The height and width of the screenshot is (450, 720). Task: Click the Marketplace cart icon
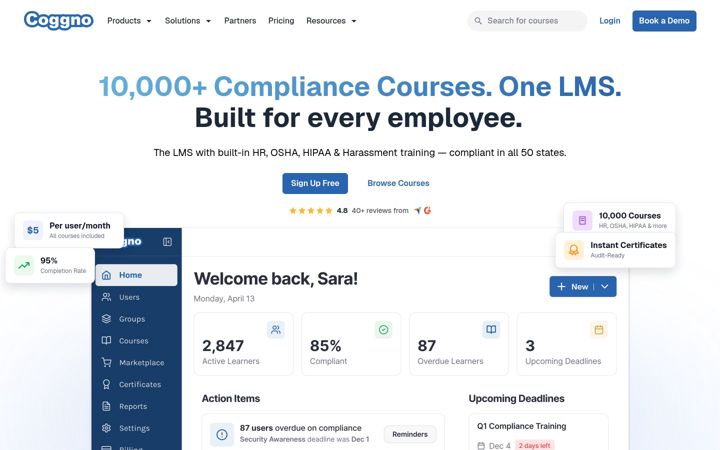[106, 362]
